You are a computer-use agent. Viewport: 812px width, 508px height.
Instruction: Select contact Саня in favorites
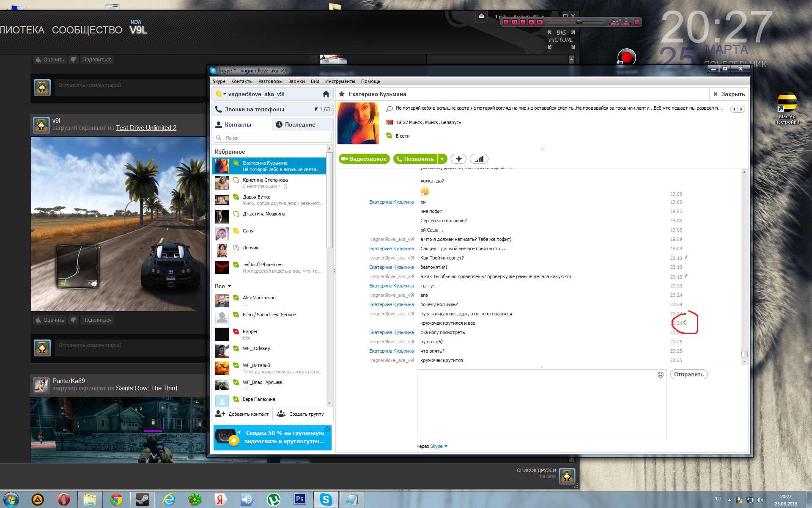[x=269, y=233]
